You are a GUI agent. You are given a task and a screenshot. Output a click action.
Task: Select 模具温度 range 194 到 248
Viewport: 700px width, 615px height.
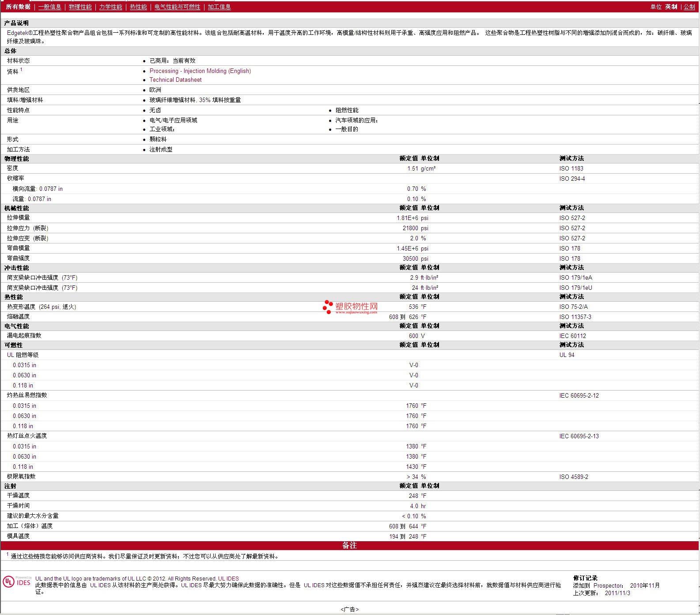pos(404,537)
